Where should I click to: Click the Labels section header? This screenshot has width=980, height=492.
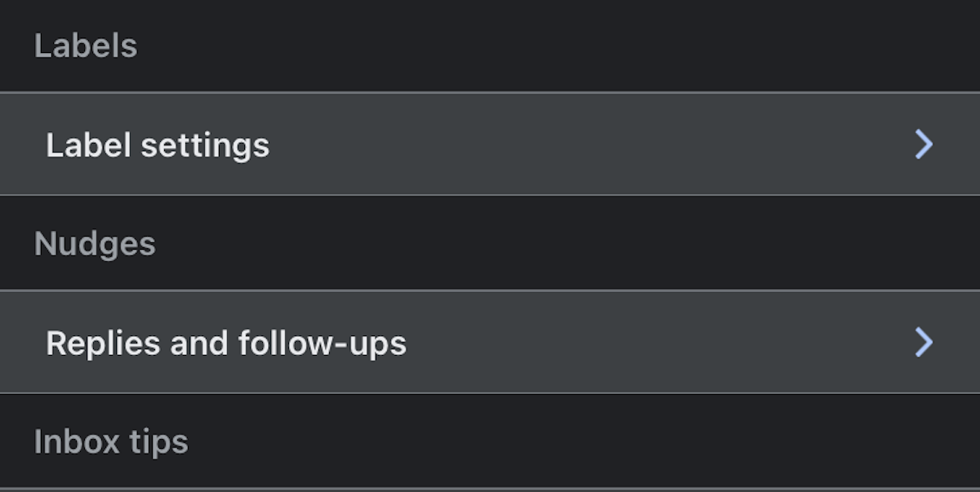86,46
